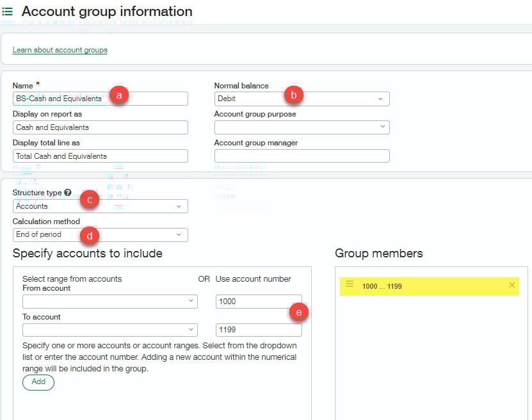Viewport: 532px width, 420px height.
Task: Focus the Display total line as field
Action: click(100, 156)
